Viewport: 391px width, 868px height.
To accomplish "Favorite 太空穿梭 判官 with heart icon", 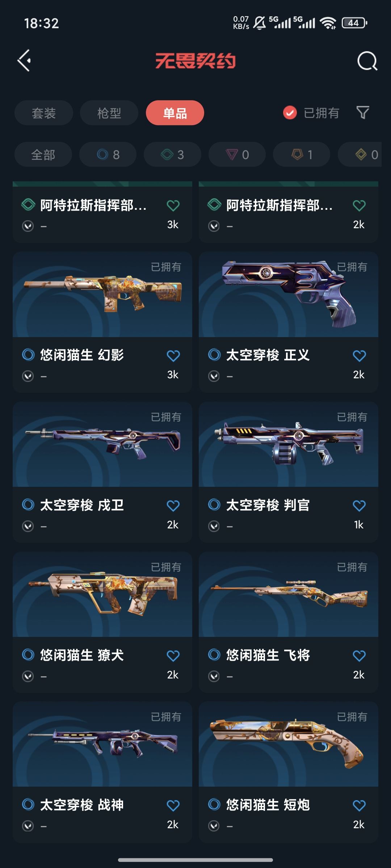I will (x=359, y=506).
